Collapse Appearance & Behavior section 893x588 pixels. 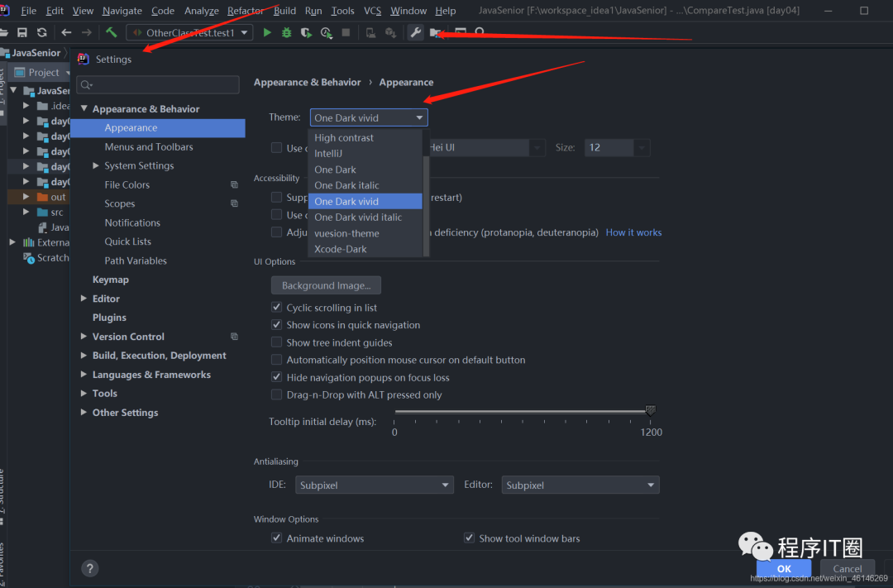pyautogui.click(x=84, y=108)
